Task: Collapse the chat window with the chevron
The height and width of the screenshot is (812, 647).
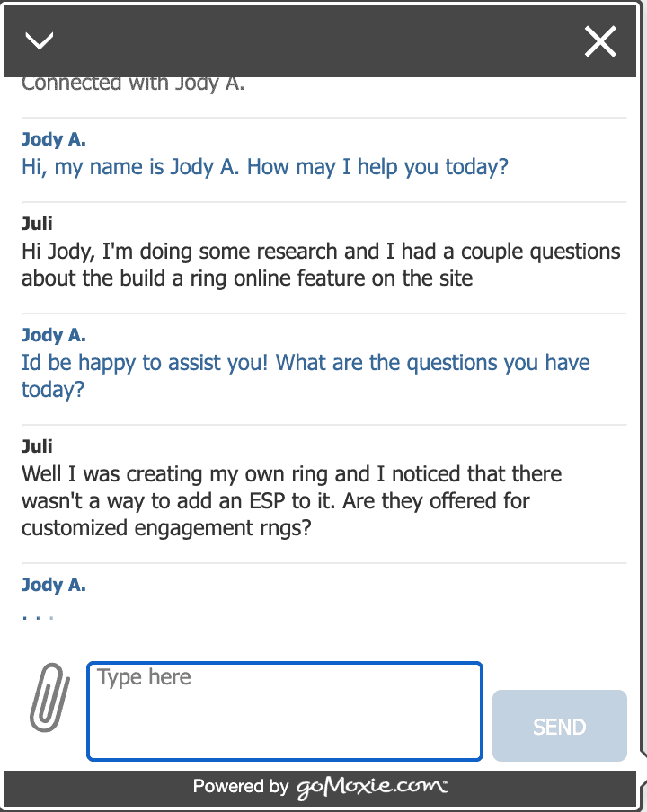Action: (x=40, y=40)
